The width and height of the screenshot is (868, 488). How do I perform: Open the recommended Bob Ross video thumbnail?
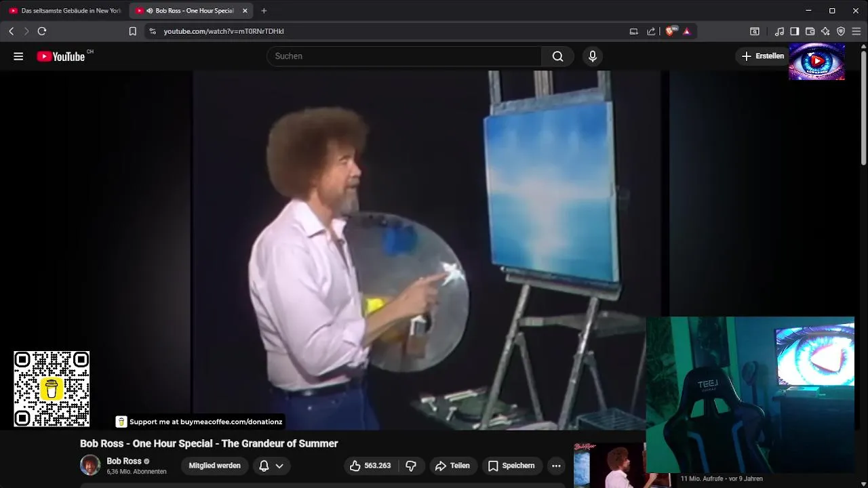tap(609, 465)
